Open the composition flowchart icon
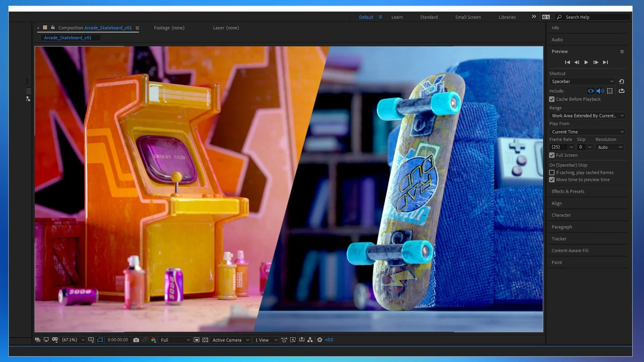This screenshot has width=644, height=362. (x=310, y=340)
